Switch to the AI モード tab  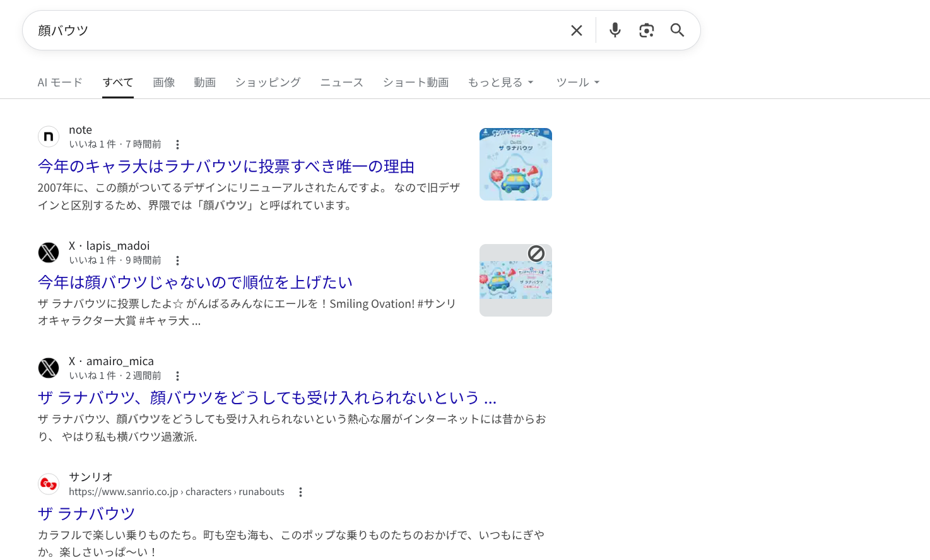60,83
